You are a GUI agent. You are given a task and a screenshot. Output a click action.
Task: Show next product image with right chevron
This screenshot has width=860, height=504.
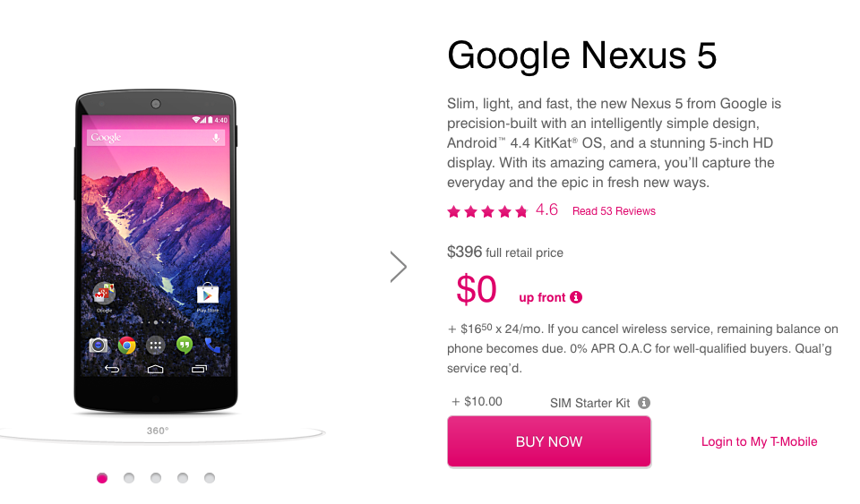pos(399,266)
